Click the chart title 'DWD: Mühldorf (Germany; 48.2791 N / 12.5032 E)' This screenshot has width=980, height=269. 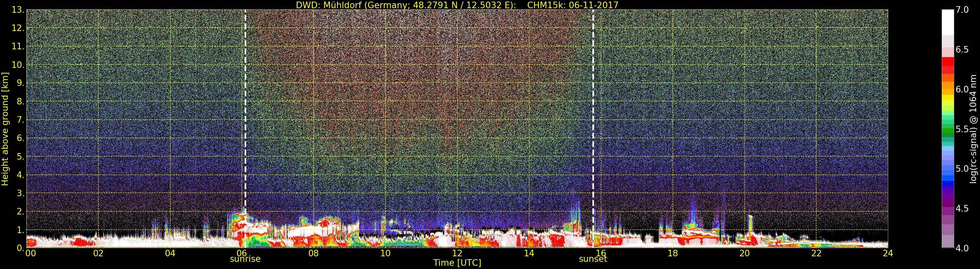point(406,5)
